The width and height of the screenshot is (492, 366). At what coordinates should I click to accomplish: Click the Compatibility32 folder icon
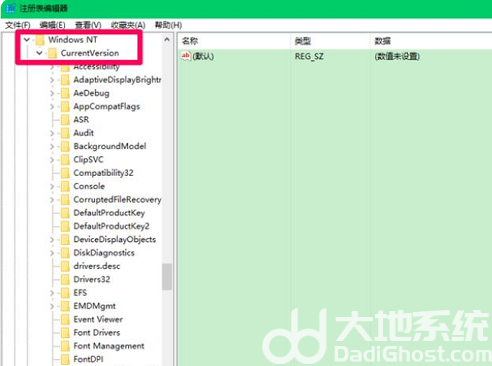coord(65,173)
